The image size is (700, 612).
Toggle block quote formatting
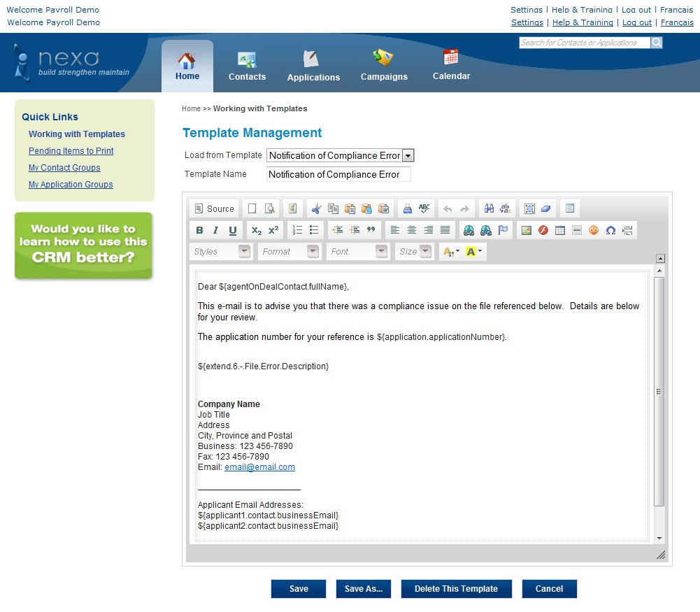pos(371,230)
